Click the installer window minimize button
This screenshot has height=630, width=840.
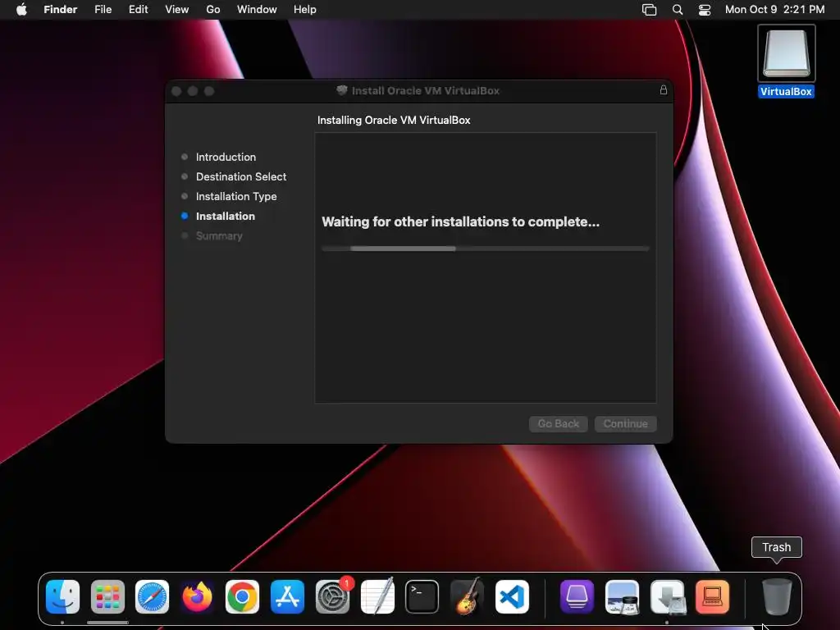point(193,91)
